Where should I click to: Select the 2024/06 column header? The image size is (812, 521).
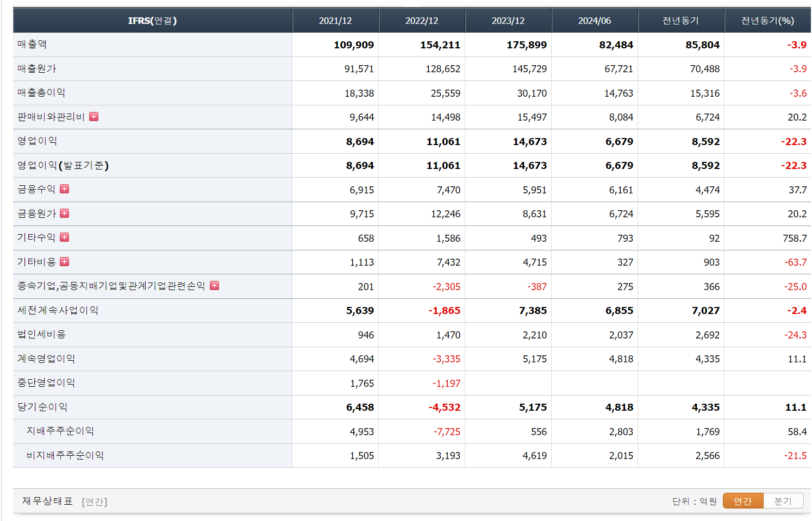595,21
